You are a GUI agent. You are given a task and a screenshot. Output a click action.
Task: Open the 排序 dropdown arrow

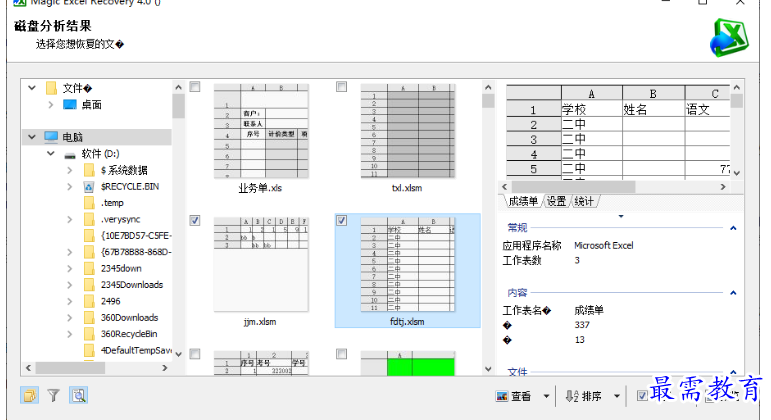[x=617, y=396]
